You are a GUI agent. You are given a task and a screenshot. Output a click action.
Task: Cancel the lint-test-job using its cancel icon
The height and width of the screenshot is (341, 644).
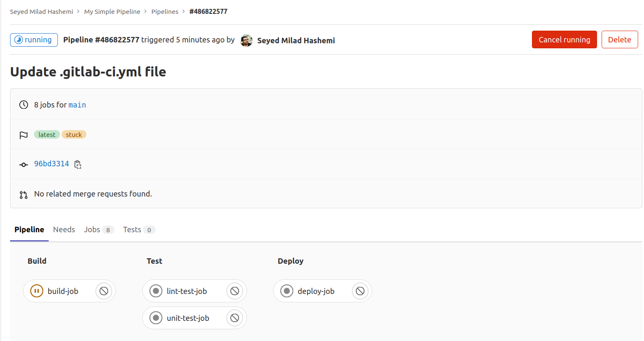[235, 291]
